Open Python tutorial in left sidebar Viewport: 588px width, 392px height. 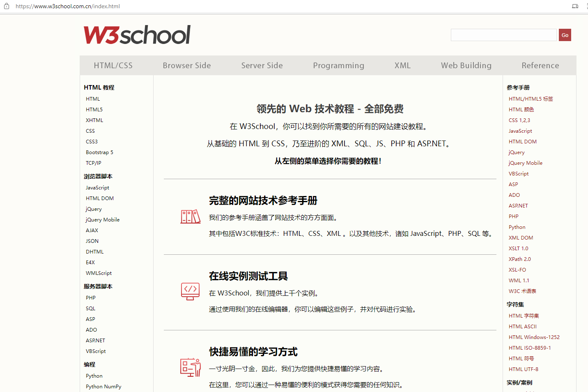pyautogui.click(x=94, y=376)
